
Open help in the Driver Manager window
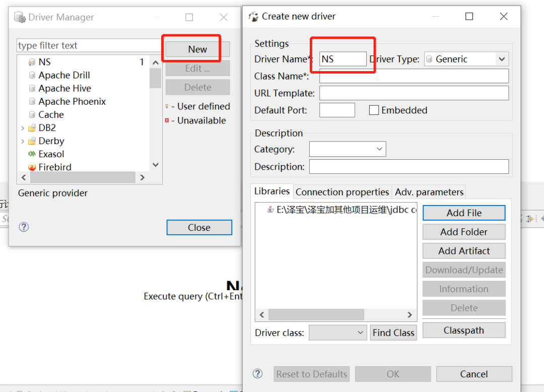[x=24, y=227]
